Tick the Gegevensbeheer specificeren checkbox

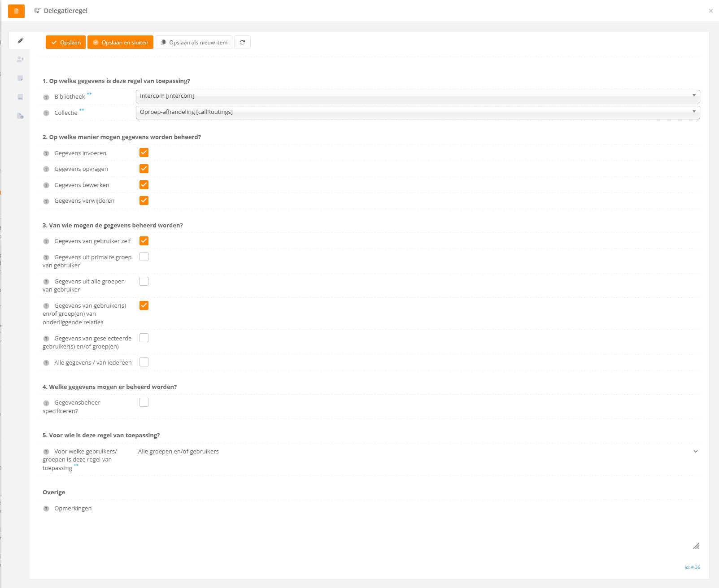[x=144, y=403]
